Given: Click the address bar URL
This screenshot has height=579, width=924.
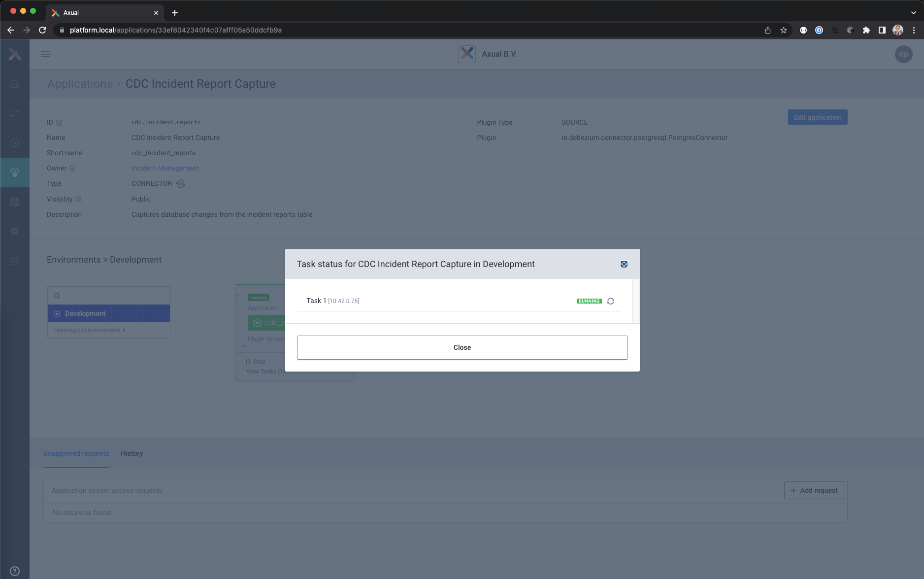Looking at the screenshot, I should tap(176, 30).
